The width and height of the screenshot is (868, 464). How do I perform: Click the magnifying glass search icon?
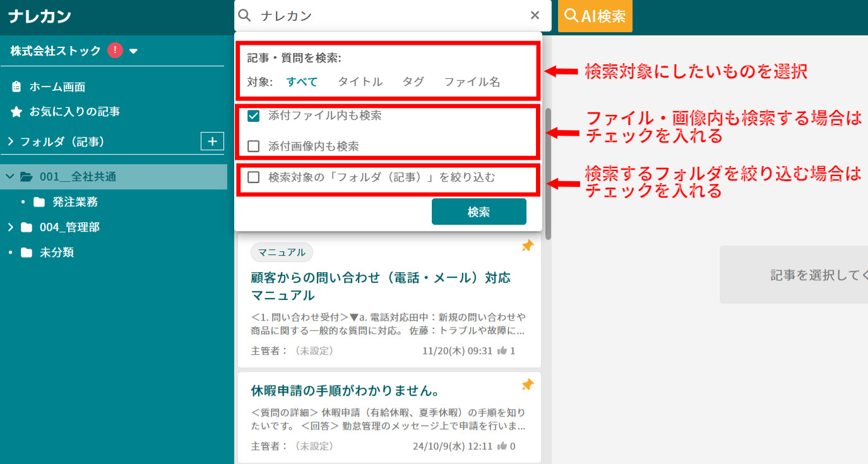pyautogui.click(x=244, y=15)
